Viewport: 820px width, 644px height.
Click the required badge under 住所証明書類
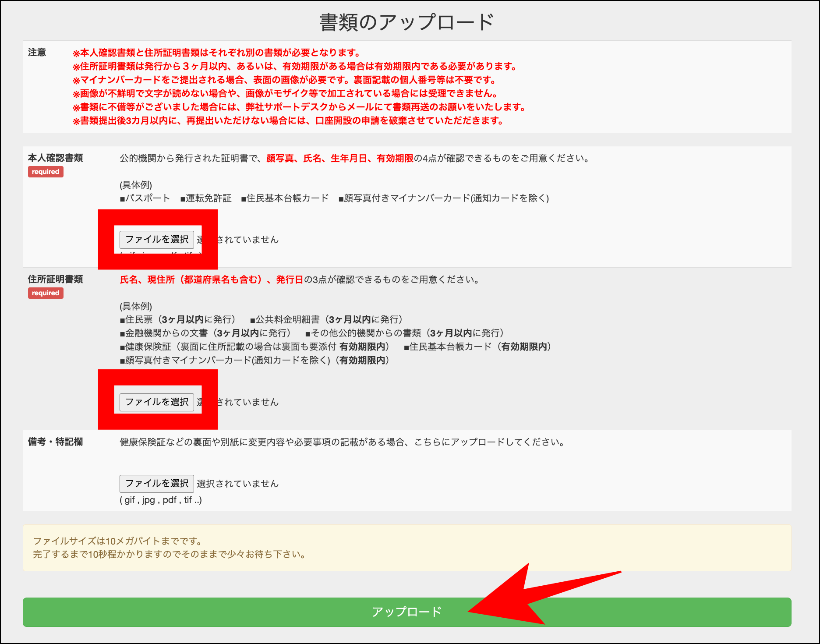(45, 293)
